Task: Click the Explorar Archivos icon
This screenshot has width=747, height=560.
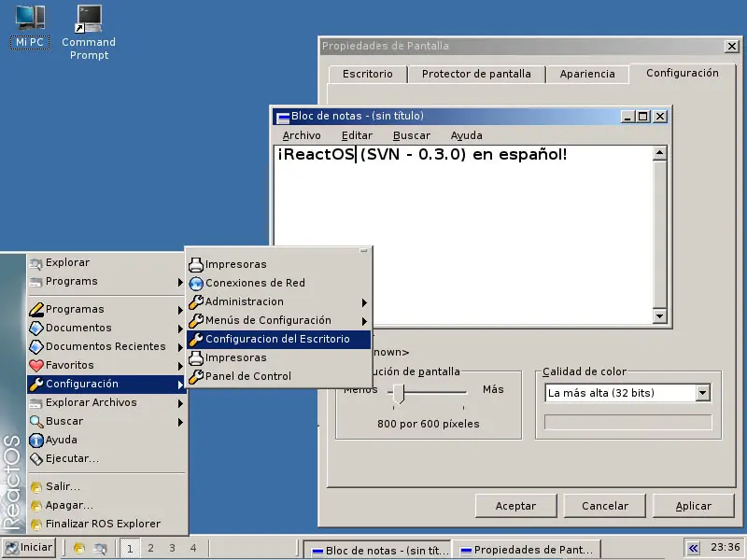Action: 35,403
